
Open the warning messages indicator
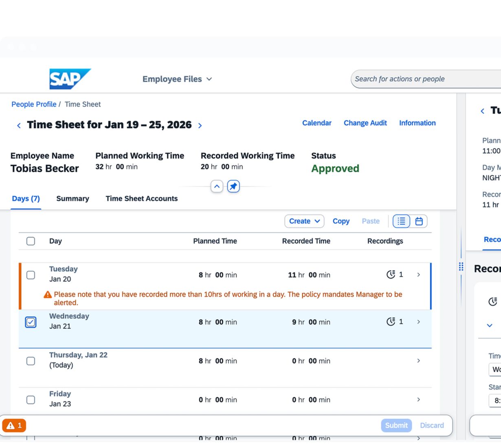click(x=14, y=425)
